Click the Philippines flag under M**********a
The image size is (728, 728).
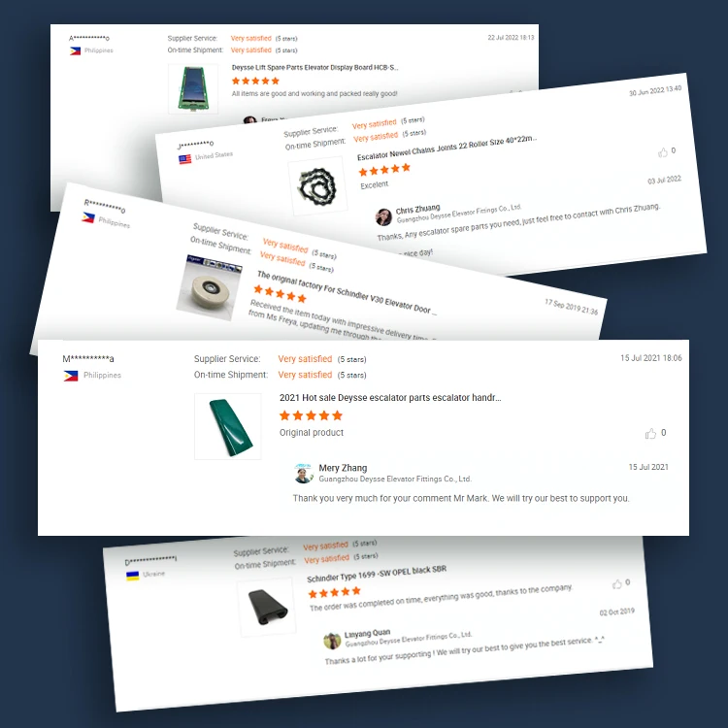click(71, 375)
